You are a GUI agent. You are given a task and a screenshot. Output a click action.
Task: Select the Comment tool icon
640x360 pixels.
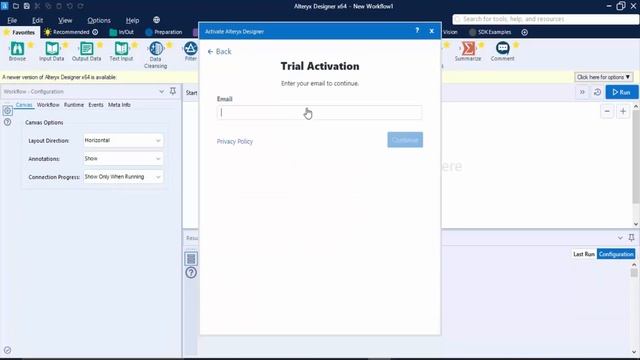tap(502, 49)
